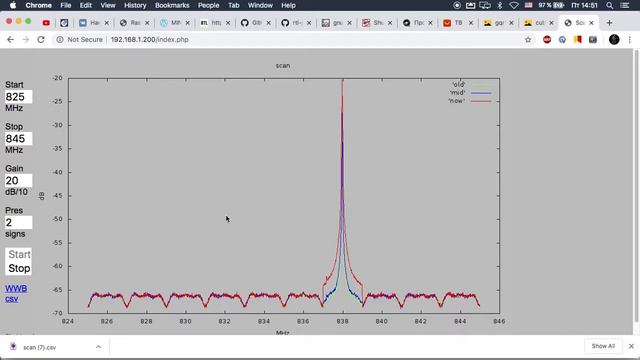Open the Wi-Fi status menu
Viewport: 640px width, 360px height.
point(514,5)
